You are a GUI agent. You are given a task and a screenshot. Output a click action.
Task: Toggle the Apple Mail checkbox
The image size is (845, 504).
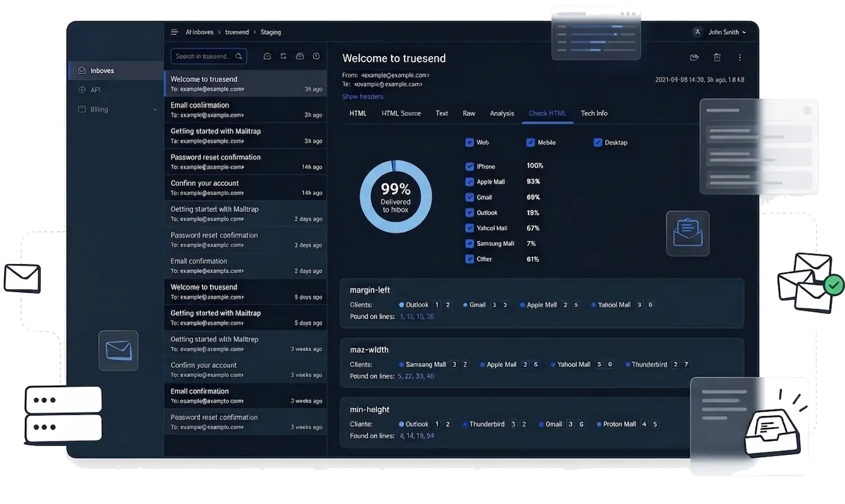point(469,181)
